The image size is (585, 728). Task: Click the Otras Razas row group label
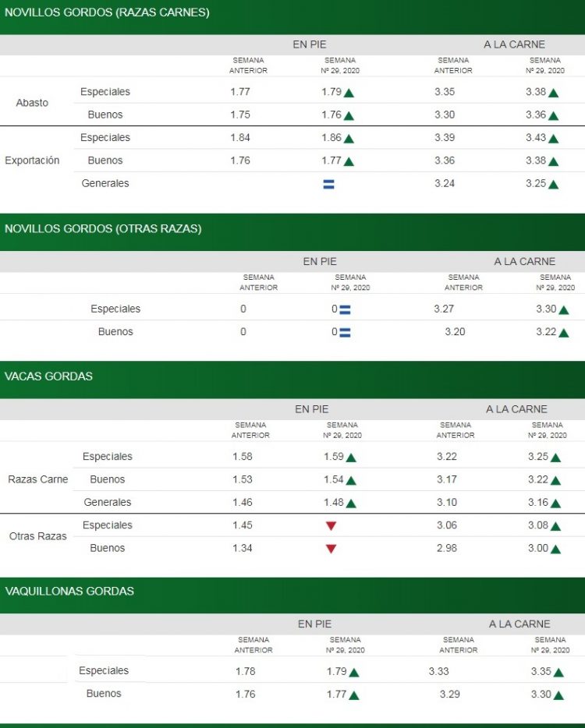click(37, 536)
